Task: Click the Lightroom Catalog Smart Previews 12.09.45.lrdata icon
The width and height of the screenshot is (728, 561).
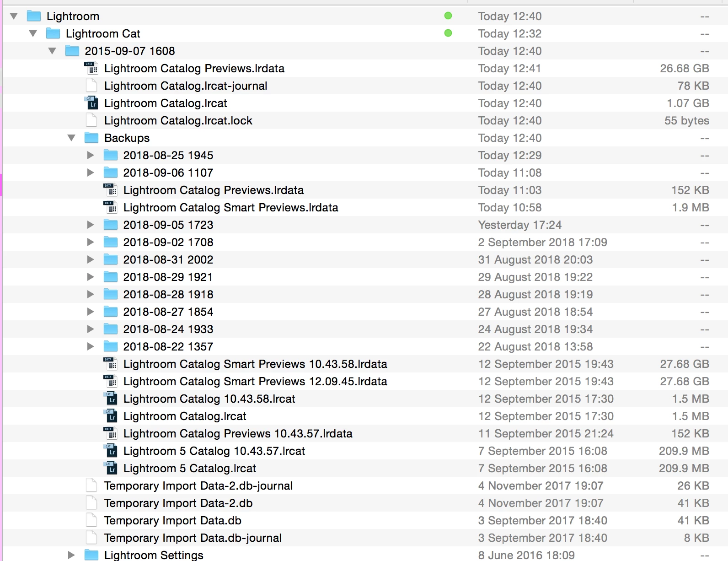Action: (x=111, y=381)
